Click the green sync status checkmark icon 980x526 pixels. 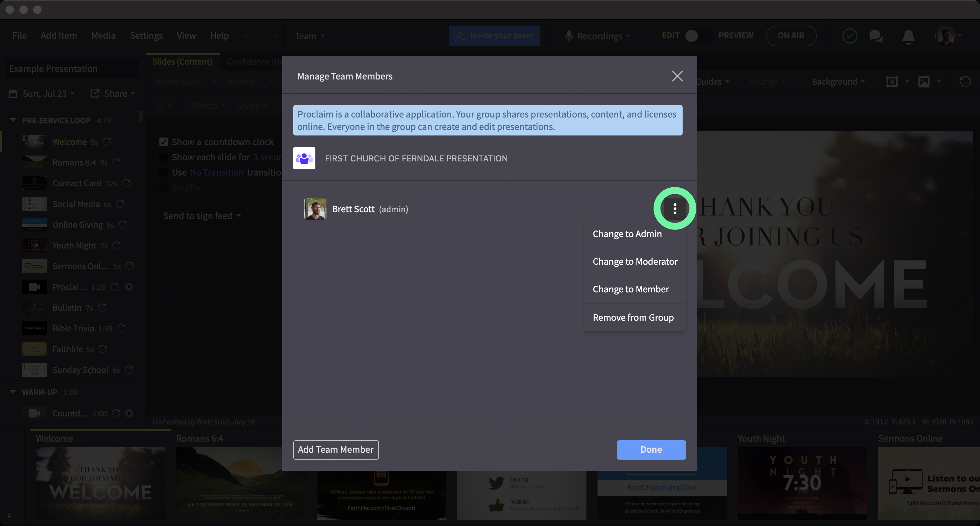(x=850, y=36)
